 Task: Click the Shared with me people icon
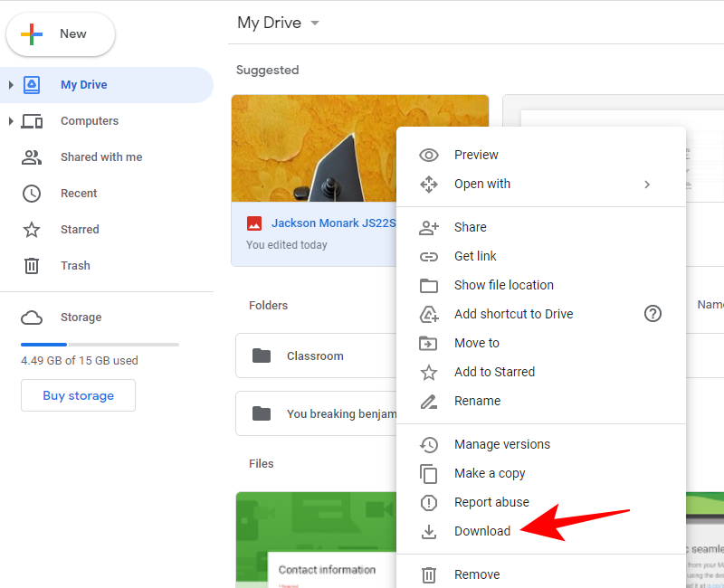(x=32, y=157)
